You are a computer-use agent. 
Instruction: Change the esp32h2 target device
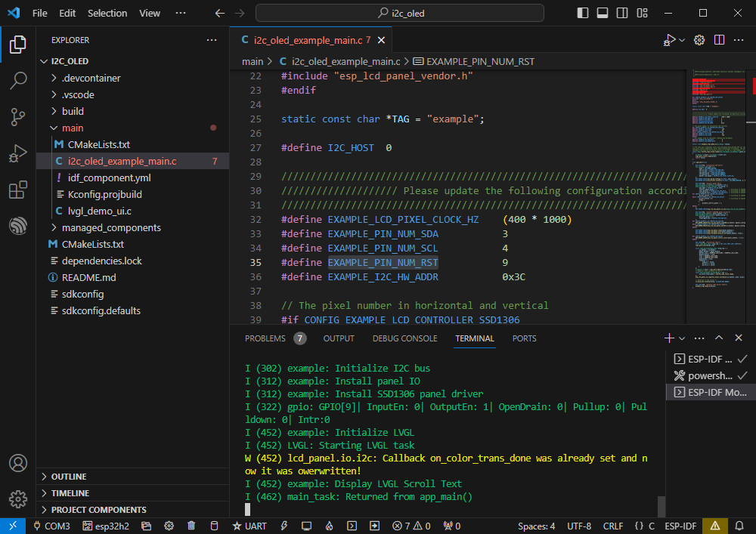click(106, 526)
